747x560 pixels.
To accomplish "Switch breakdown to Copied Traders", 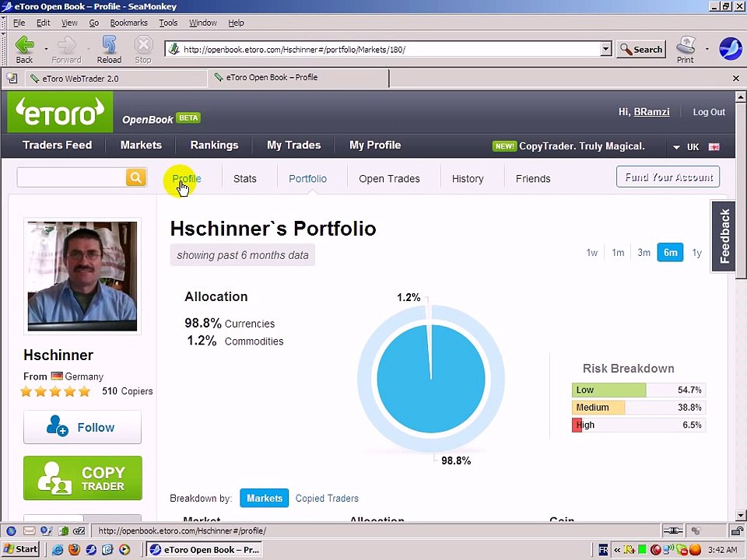I will pyautogui.click(x=327, y=498).
